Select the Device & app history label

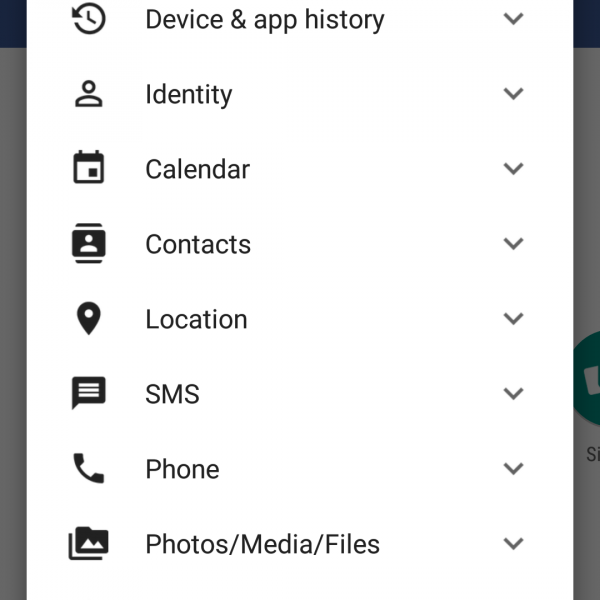[264, 19]
